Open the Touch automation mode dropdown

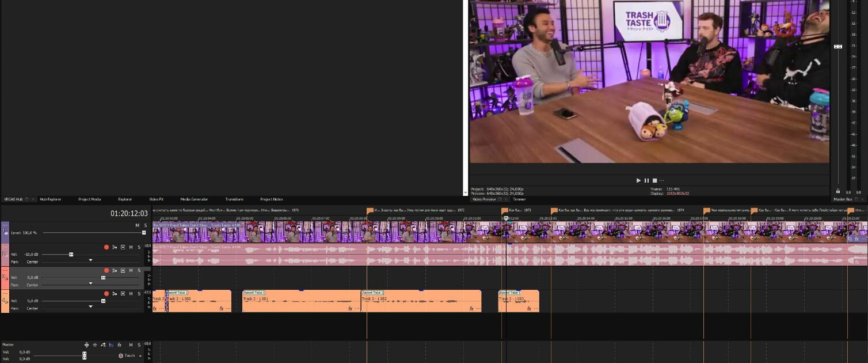tap(140, 356)
